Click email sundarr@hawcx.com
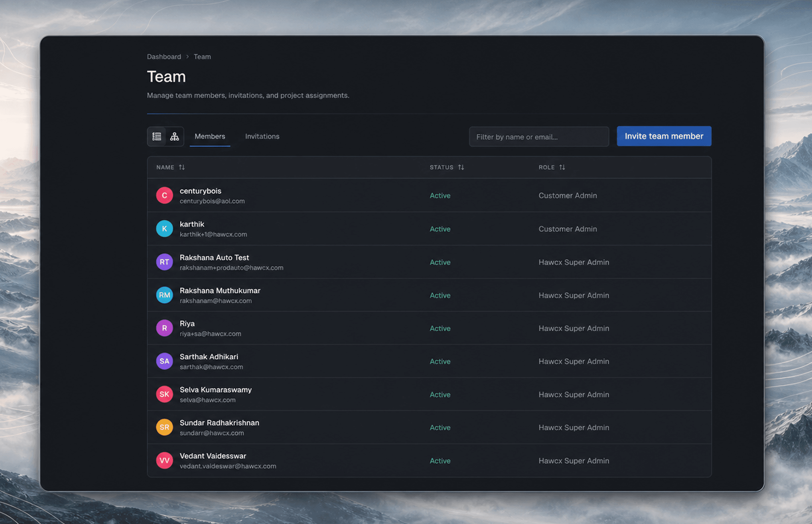Viewport: 812px width, 524px height. click(212, 433)
